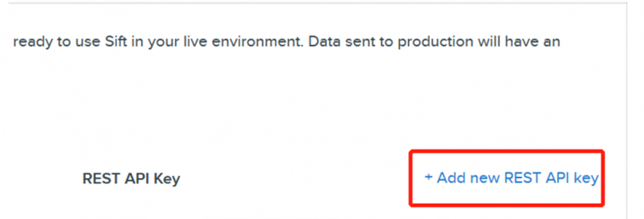Screen dimensions: 644x219
Task: Click the word Key in the bold label
Action: pos(166,179)
